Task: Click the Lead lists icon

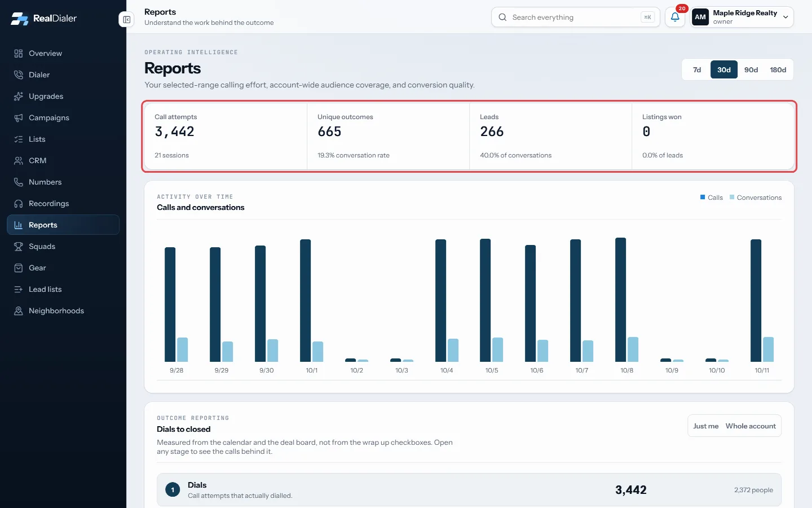Action: [19, 290]
